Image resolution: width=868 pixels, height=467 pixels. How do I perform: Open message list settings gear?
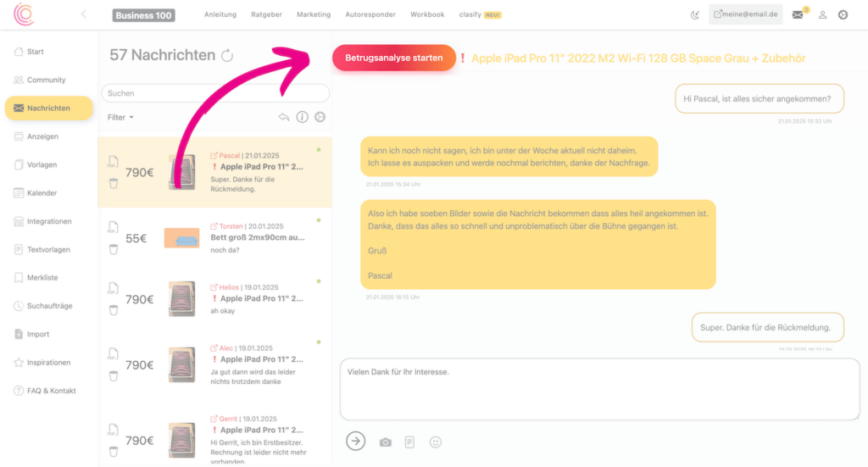pos(320,117)
